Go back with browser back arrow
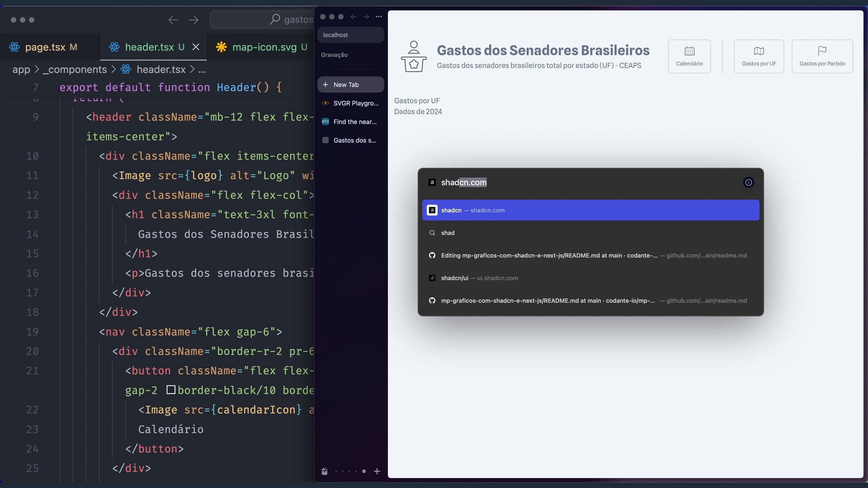The image size is (868, 488). pos(354,17)
